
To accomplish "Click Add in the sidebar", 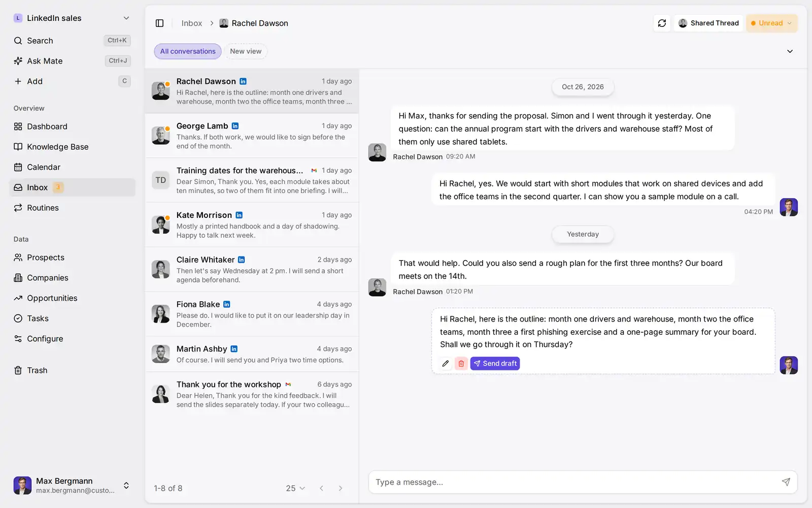I will point(72,81).
